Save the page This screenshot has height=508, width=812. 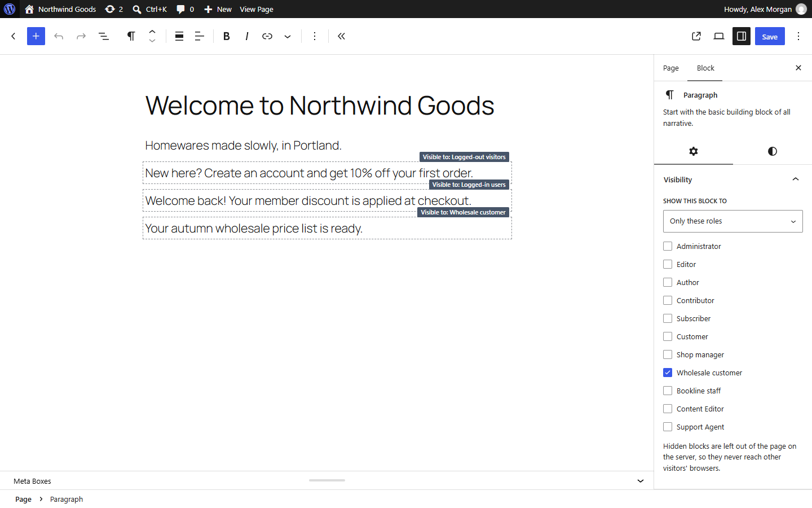(770, 36)
